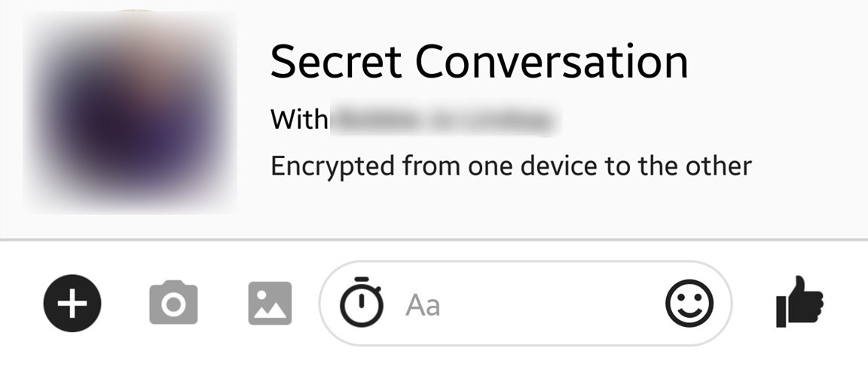The width and height of the screenshot is (868, 366).
Task: Tap "Encrypted from one device to the other"
Action: click(511, 166)
